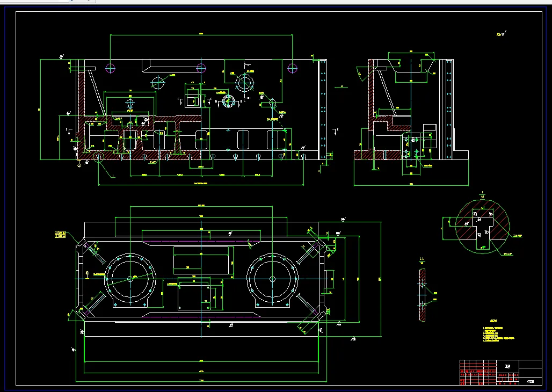Select the leftmost magenta hole circle

[x=110, y=68]
